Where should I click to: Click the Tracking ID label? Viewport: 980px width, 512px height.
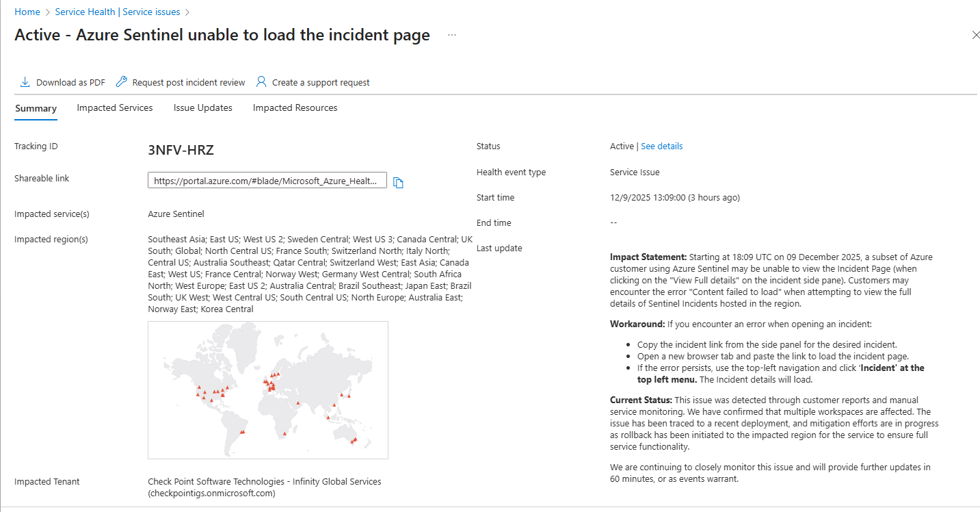(x=36, y=146)
